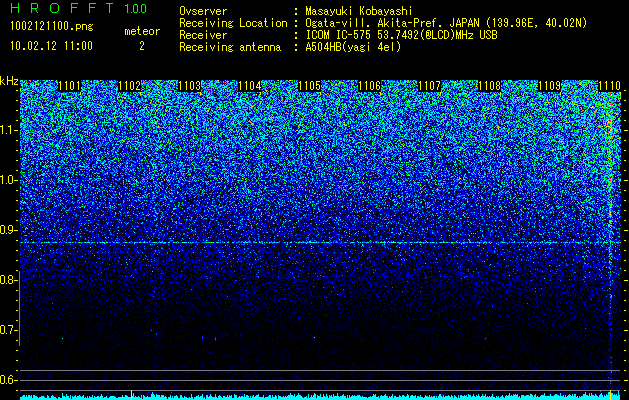The height and width of the screenshot is (400, 629).
Task: Click the 1103 time marker label
Action: coord(189,86)
